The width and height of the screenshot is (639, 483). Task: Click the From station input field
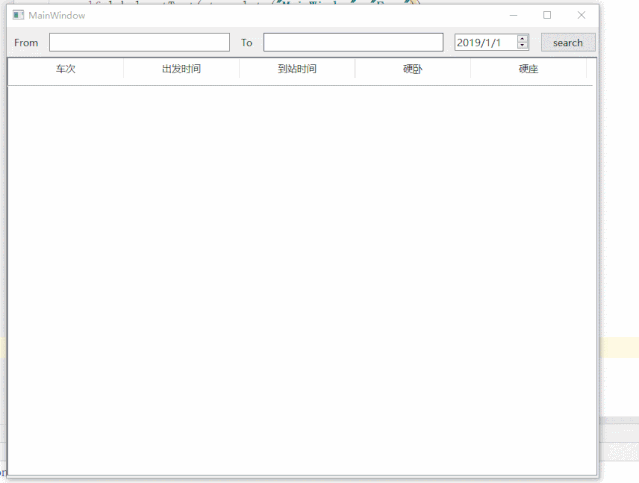[139, 42]
